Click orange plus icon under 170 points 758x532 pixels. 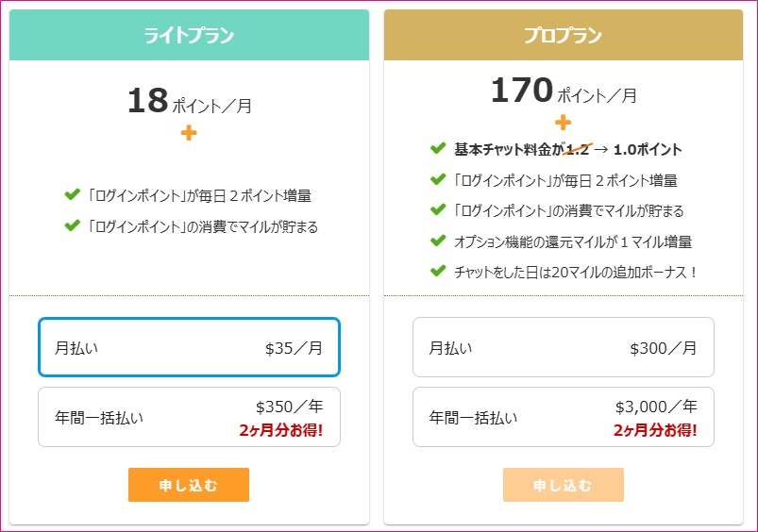pyautogui.click(x=563, y=122)
